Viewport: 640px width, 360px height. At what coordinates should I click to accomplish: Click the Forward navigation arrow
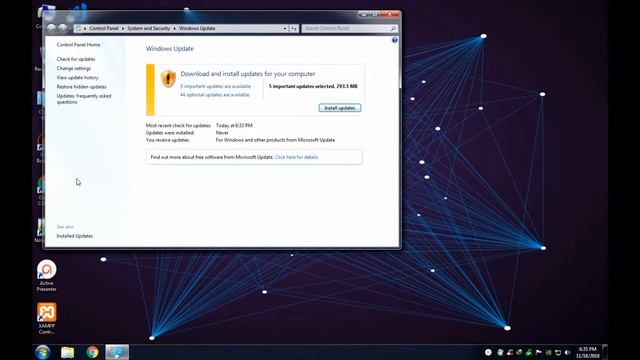click(x=62, y=28)
